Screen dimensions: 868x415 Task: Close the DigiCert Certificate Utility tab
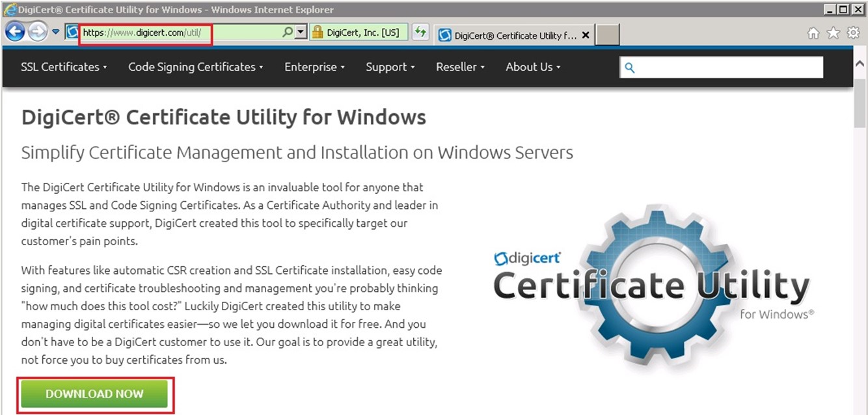586,36
